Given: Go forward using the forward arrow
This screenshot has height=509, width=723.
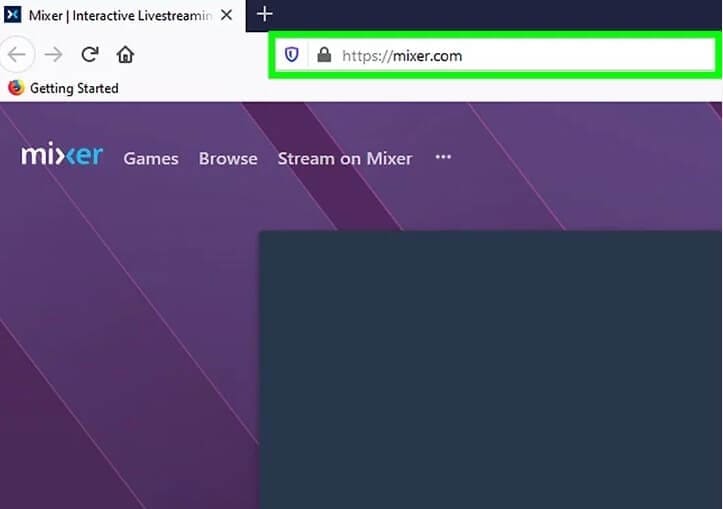Looking at the screenshot, I should 53,55.
